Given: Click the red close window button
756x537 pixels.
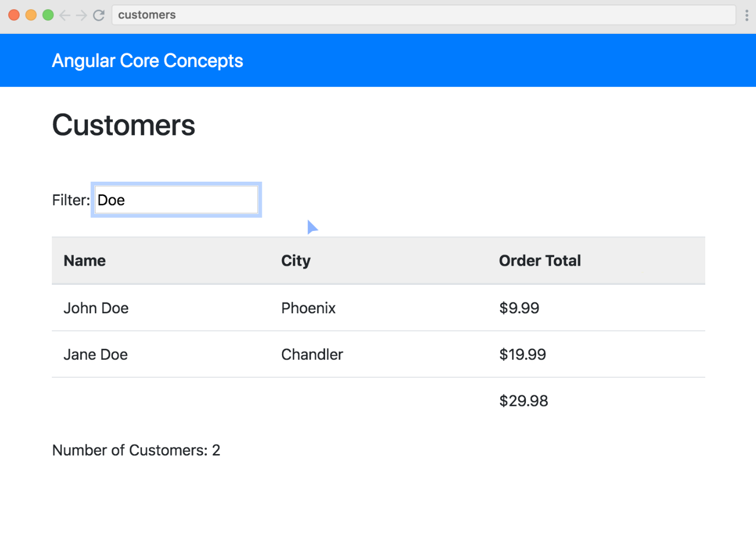Looking at the screenshot, I should coord(14,15).
